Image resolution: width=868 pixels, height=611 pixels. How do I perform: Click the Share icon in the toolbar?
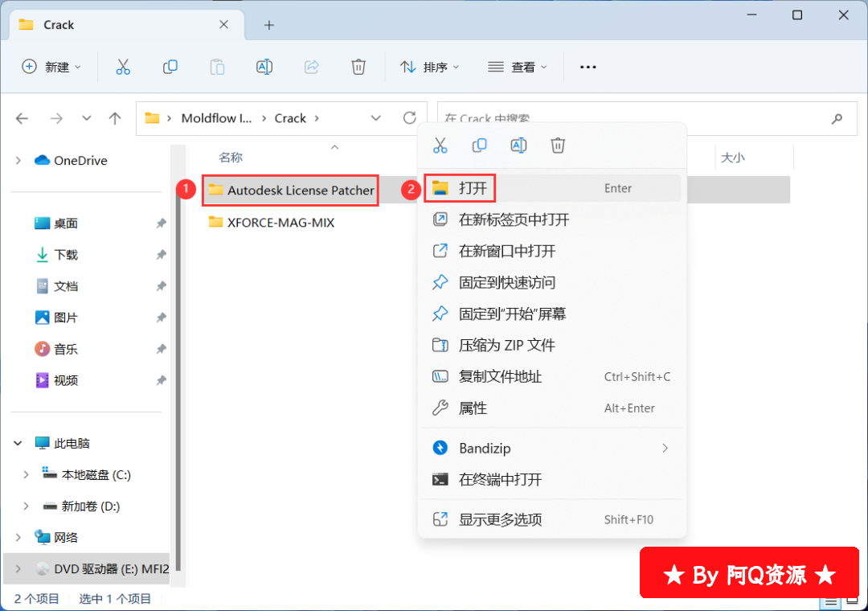(x=312, y=67)
